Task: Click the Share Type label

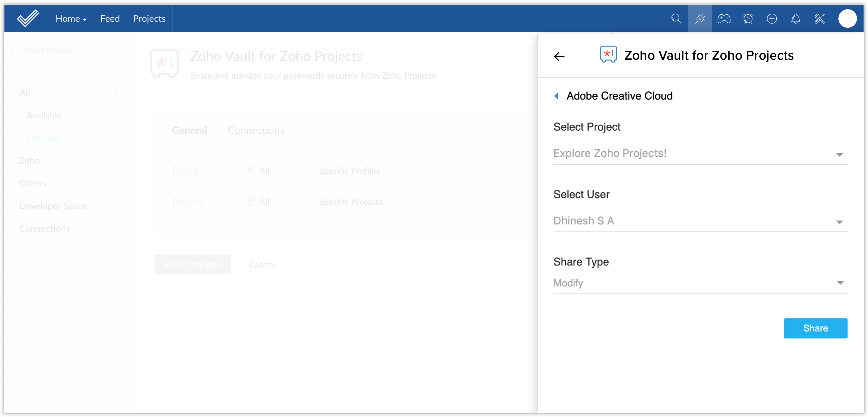Action: pyautogui.click(x=581, y=262)
